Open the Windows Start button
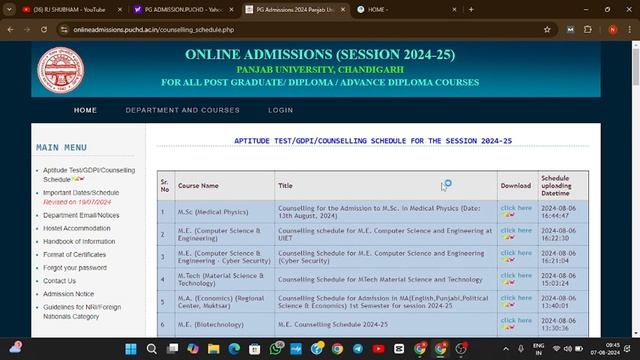 (x=131, y=349)
